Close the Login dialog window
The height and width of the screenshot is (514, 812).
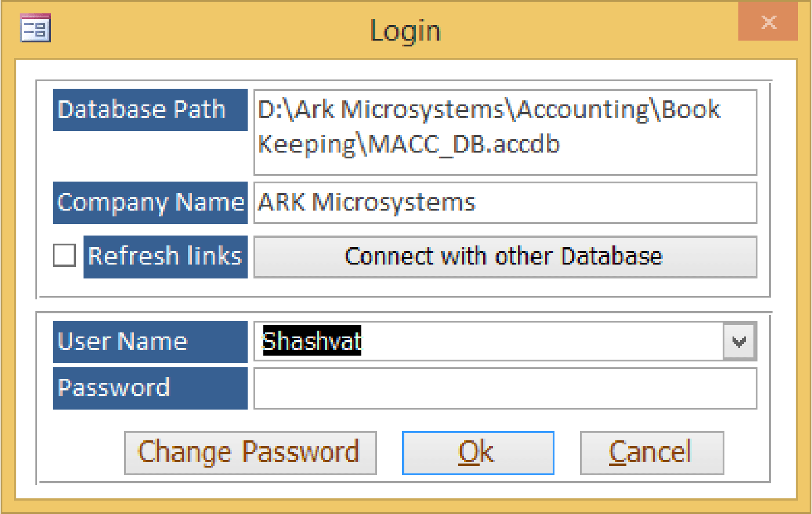tap(768, 23)
